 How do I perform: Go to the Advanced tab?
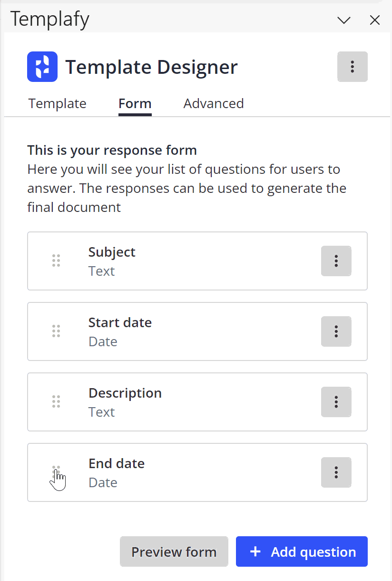click(214, 103)
